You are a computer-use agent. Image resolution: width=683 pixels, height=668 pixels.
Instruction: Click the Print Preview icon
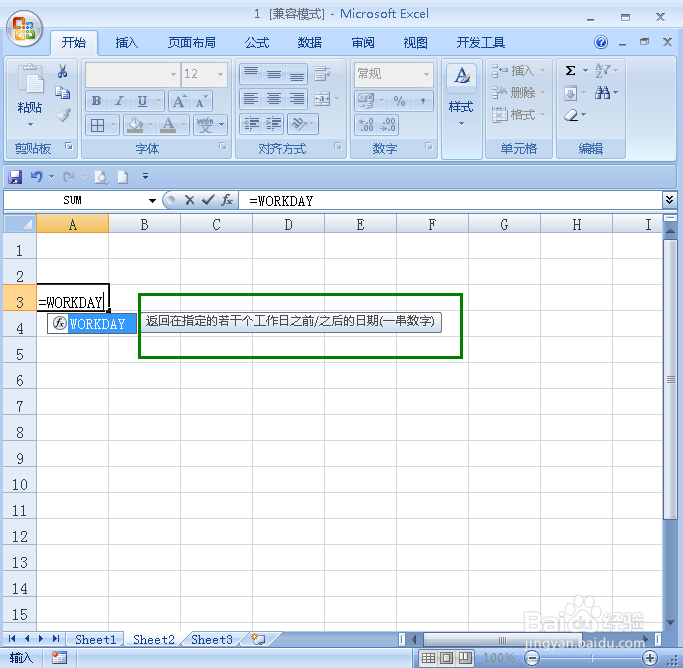point(101,177)
